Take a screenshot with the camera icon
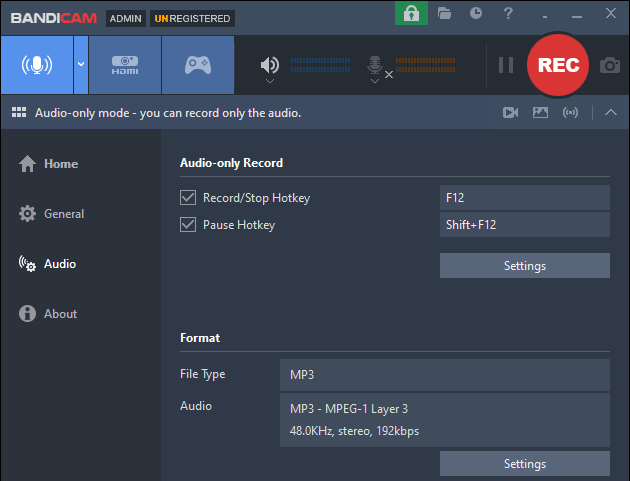 tap(610, 65)
